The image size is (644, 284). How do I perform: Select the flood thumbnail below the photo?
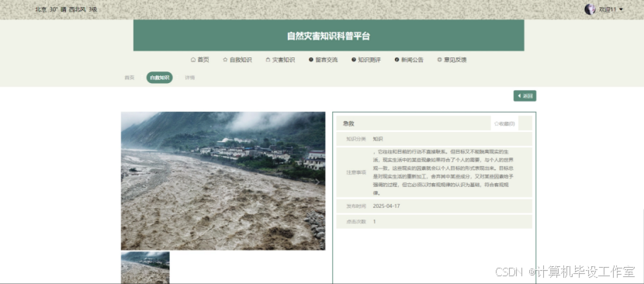click(x=145, y=268)
